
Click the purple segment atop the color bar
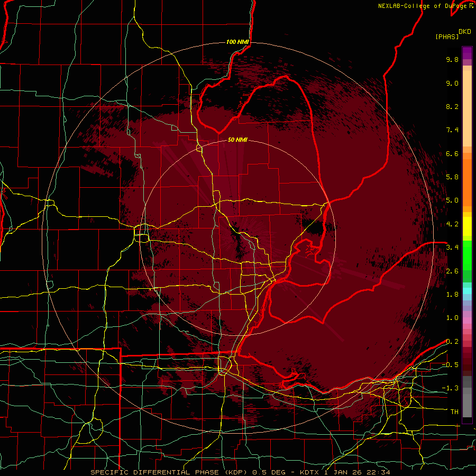click(x=467, y=53)
